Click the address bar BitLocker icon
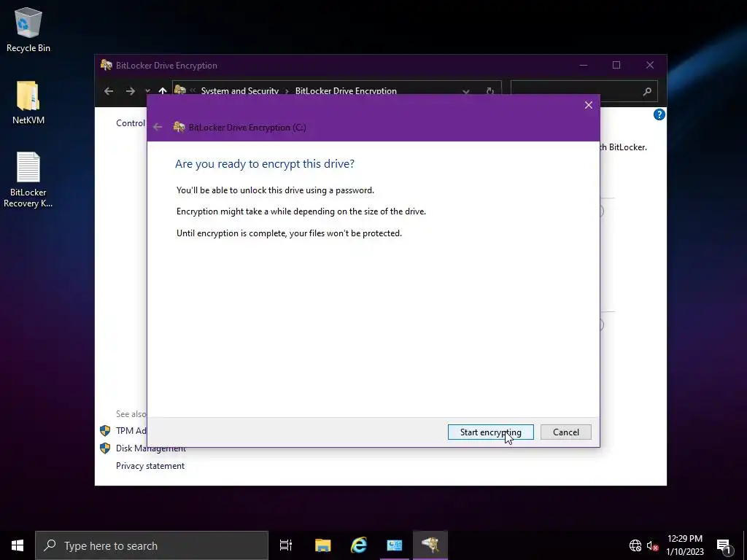The width and height of the screenshot is (747, 560). pos(179,90)
